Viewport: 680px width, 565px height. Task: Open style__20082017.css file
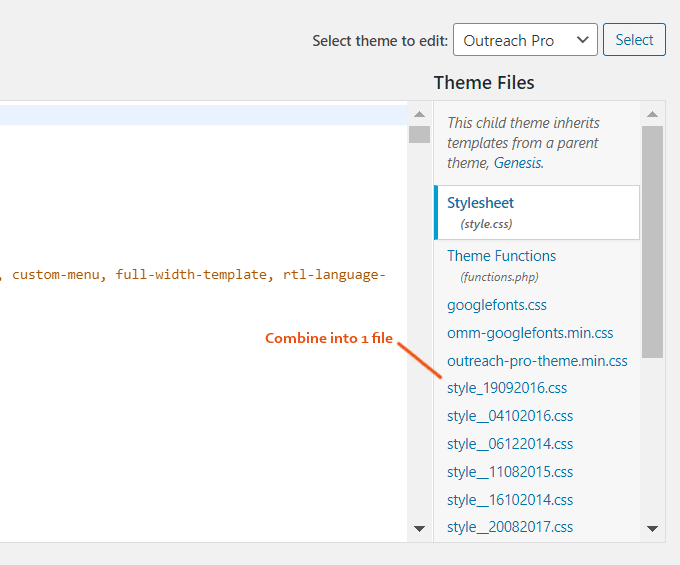[x=510, y=527]
